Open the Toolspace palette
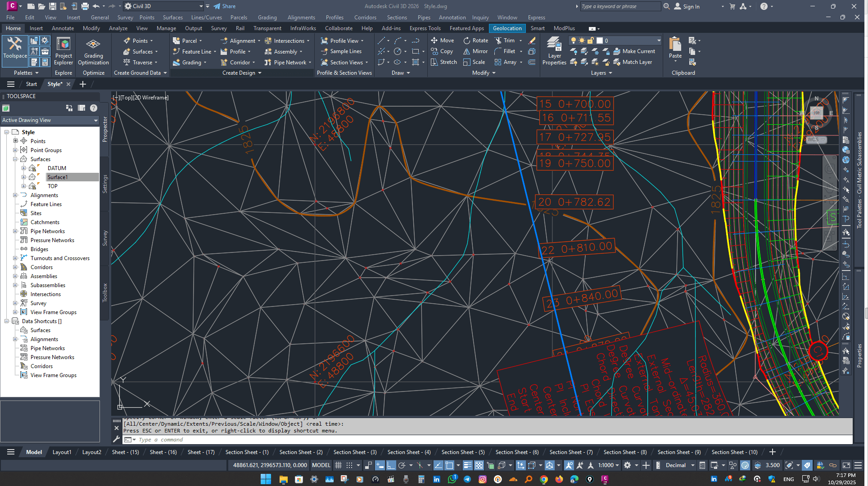Viewport: 868px width, 486px height. point(15,48)
